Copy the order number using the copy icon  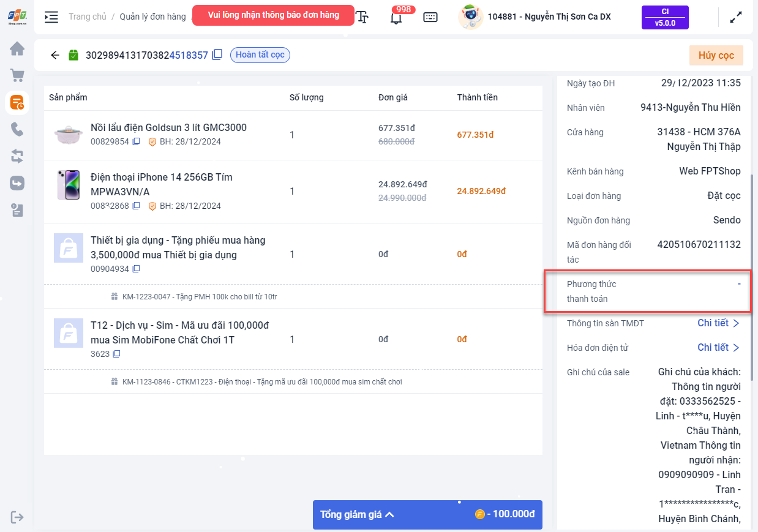click(x=217, y=55)
